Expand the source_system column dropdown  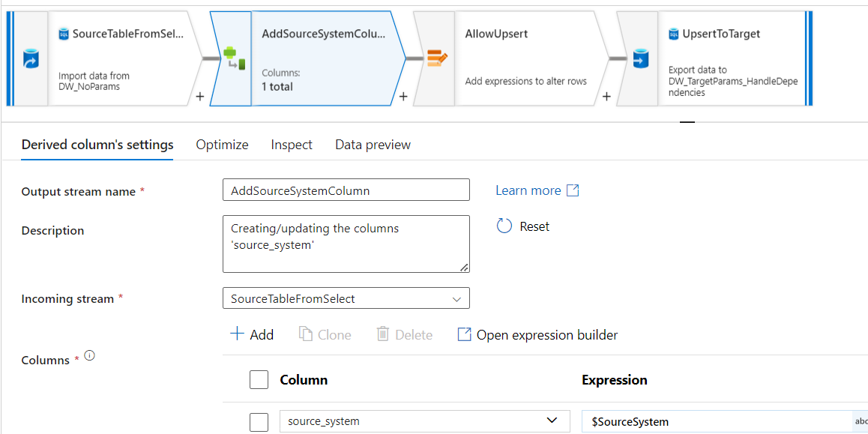[552, 421]
